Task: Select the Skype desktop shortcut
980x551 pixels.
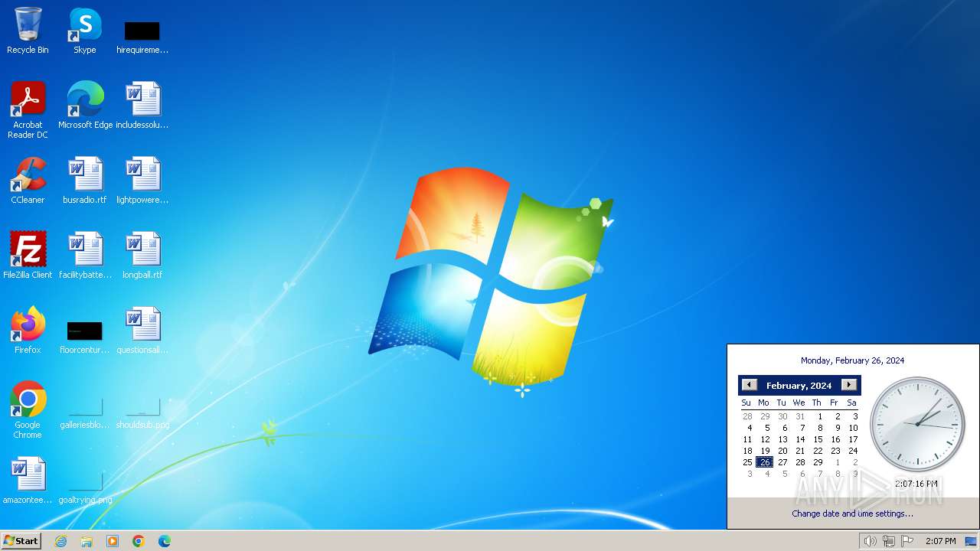Action: pos(85,31)
